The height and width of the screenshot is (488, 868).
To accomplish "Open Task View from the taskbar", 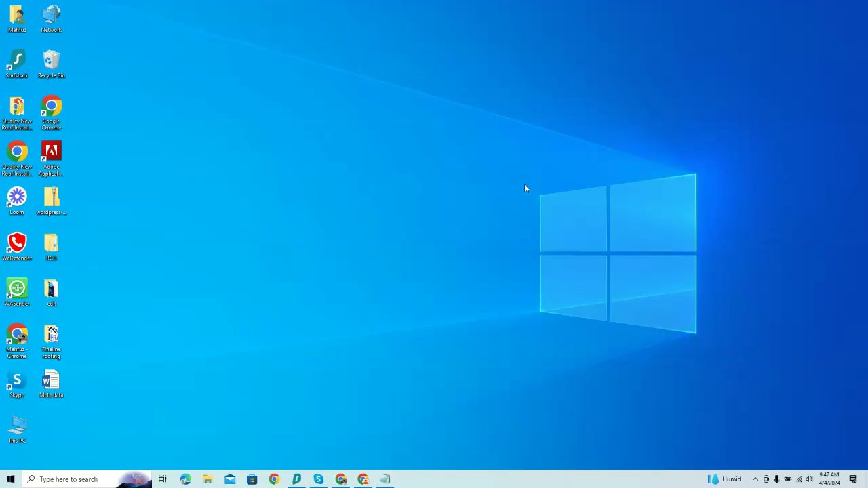I will pos(163,479).
